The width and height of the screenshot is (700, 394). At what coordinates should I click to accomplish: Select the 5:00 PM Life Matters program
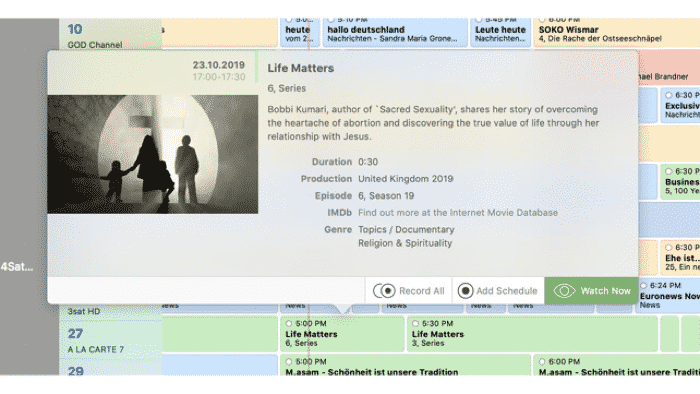click(x=342, y=334)
